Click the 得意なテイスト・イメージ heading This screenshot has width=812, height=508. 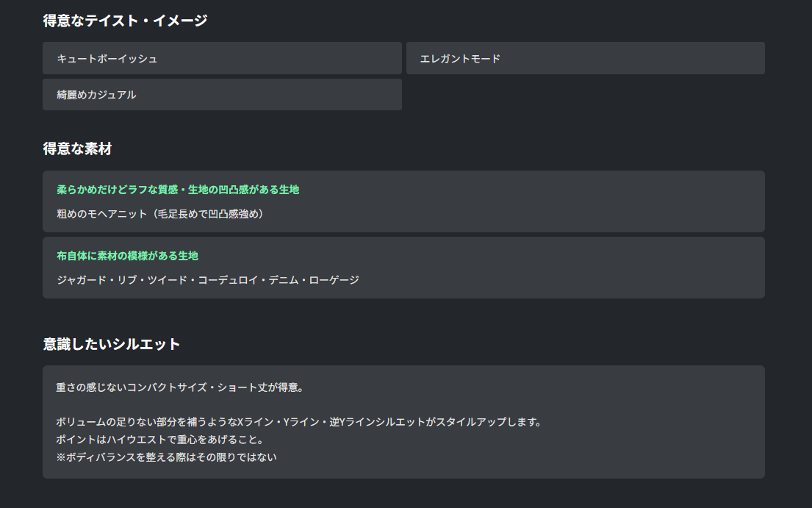(125, 21)
